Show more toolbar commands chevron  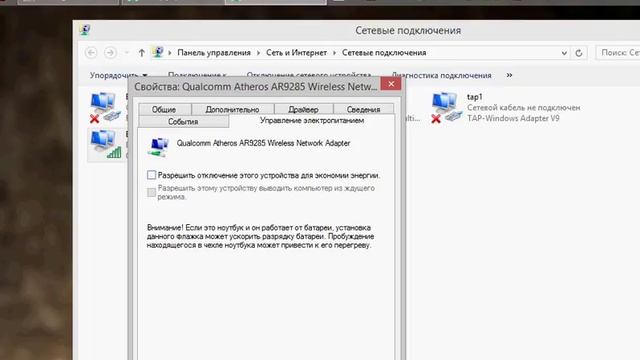[x=509, y=75]
